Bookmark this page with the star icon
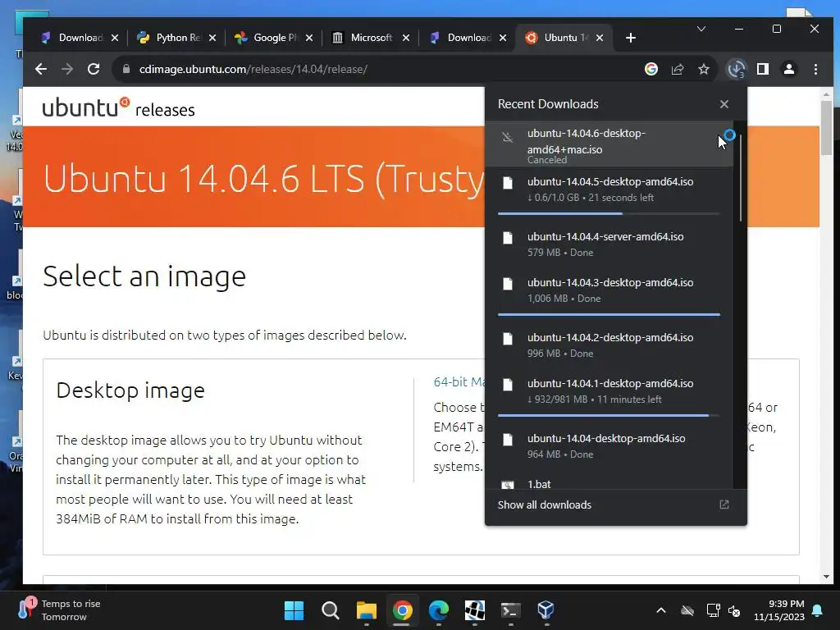The width and height of the screenshot is (840, 630). point(704,69)
